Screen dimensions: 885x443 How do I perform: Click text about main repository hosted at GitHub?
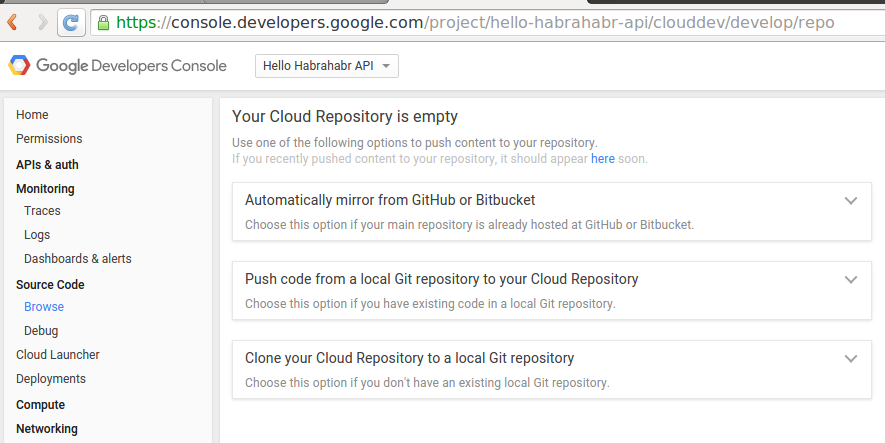pos(469,225)
